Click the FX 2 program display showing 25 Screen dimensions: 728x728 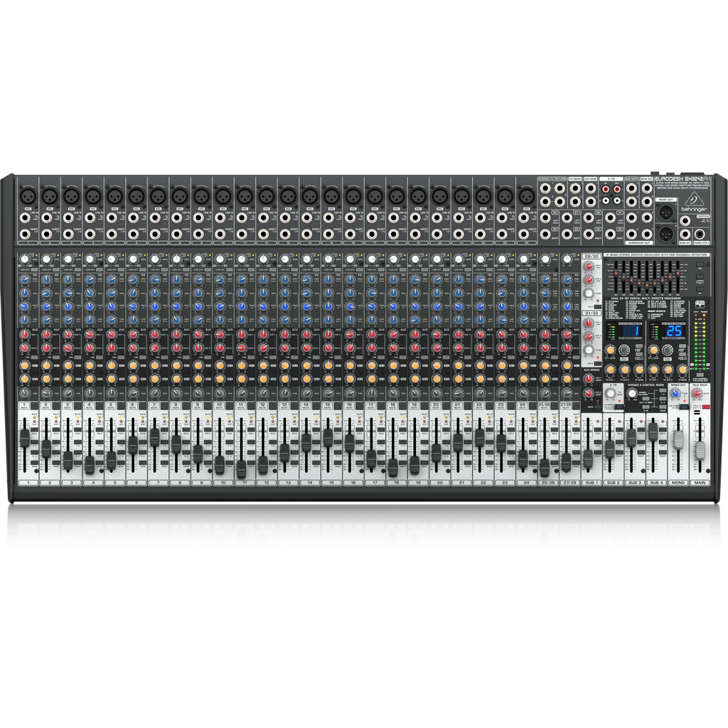pyautogui.click(x=674, y=331)
